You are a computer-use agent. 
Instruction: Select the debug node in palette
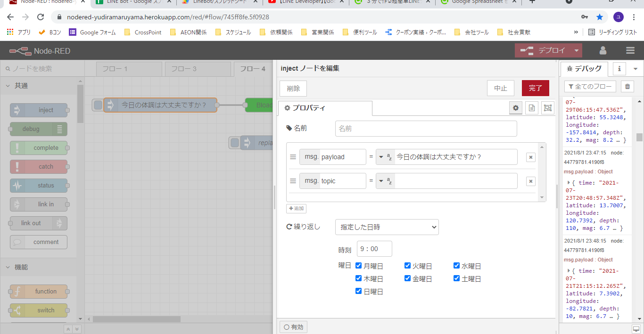tap(39, 129)
